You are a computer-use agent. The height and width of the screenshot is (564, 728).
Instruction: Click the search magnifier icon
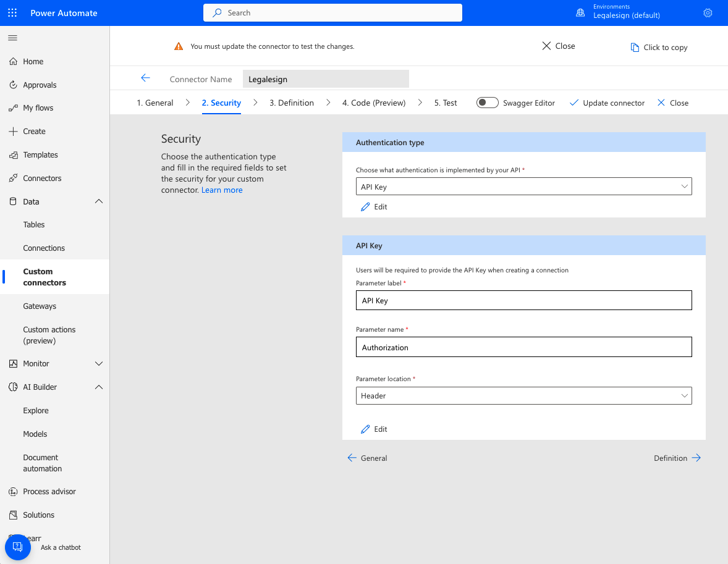217,13
